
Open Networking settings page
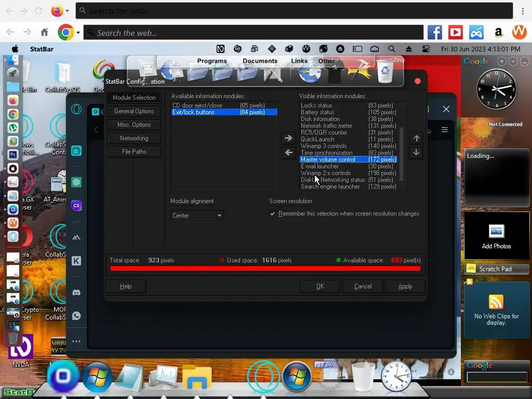click(134, 138)
